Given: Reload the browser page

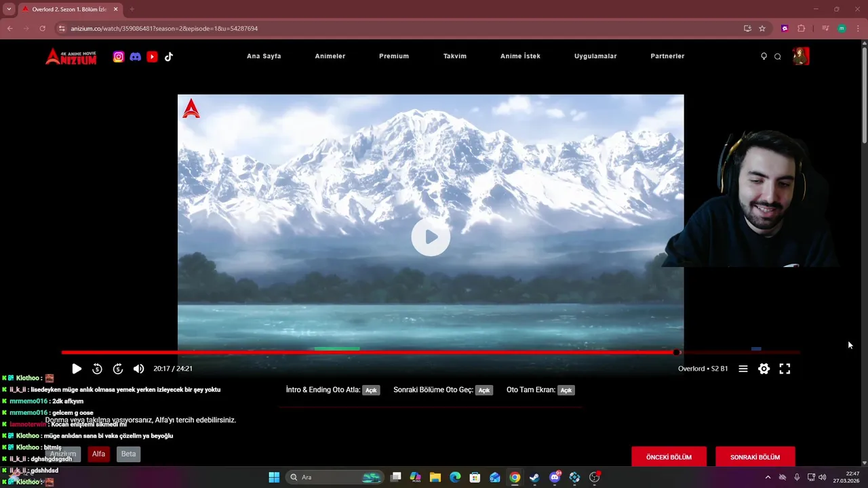Looking at the screenshot, I should [x=42, y=28].
